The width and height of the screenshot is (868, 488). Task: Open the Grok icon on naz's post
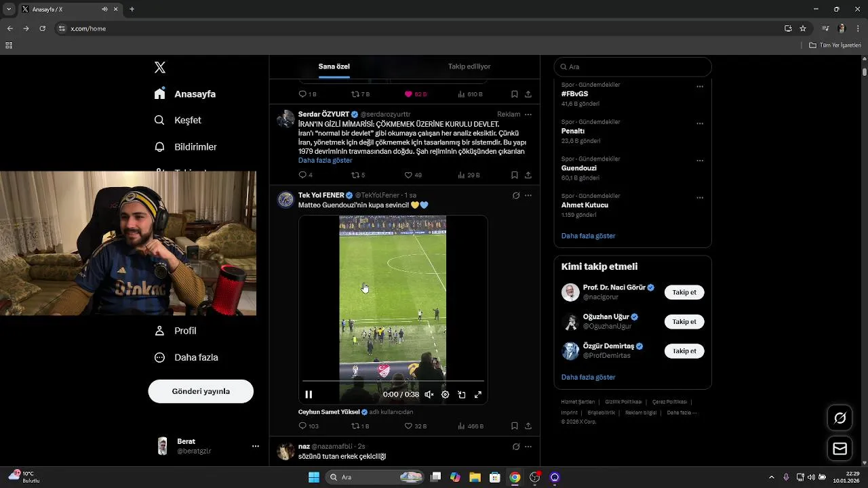click(x=516, y=447)
